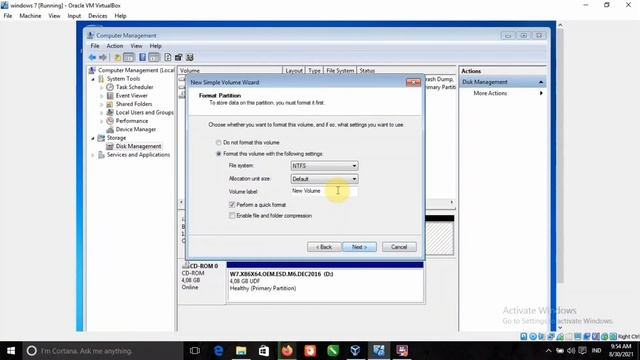Image resolution: width=640 pixels, height=360 pixels.
Task: Open the File system NTFS dropdown
Action: (x=324, y=166)
